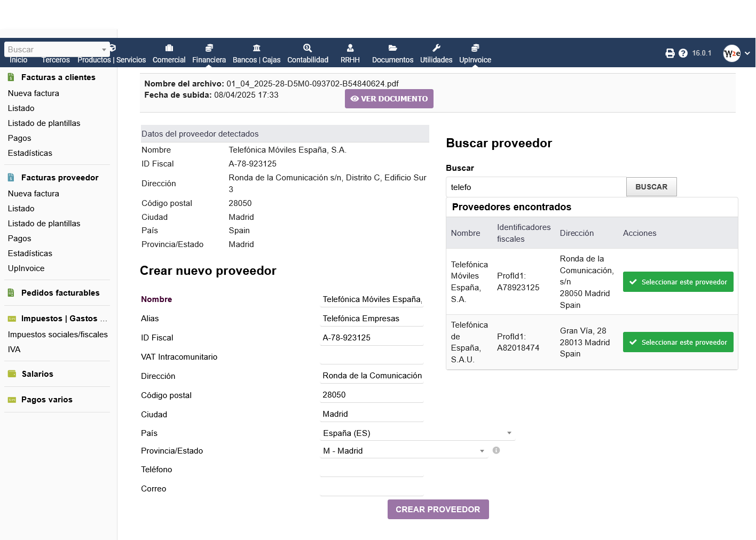Viewport: 756px width, 540px height.
Task: Open the Provincia/Estado dropdown showing M - Madrid
Action: tap(404, 450)
